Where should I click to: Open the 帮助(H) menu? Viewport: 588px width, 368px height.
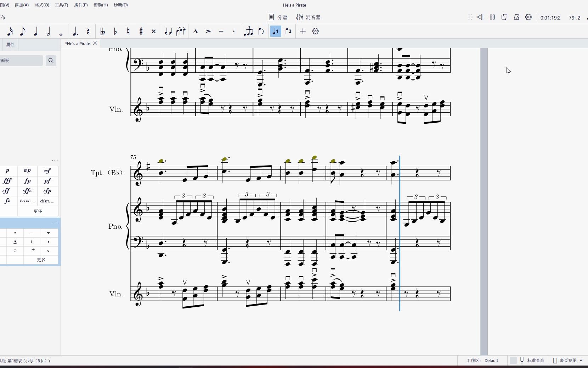click(x=101, y=5)
